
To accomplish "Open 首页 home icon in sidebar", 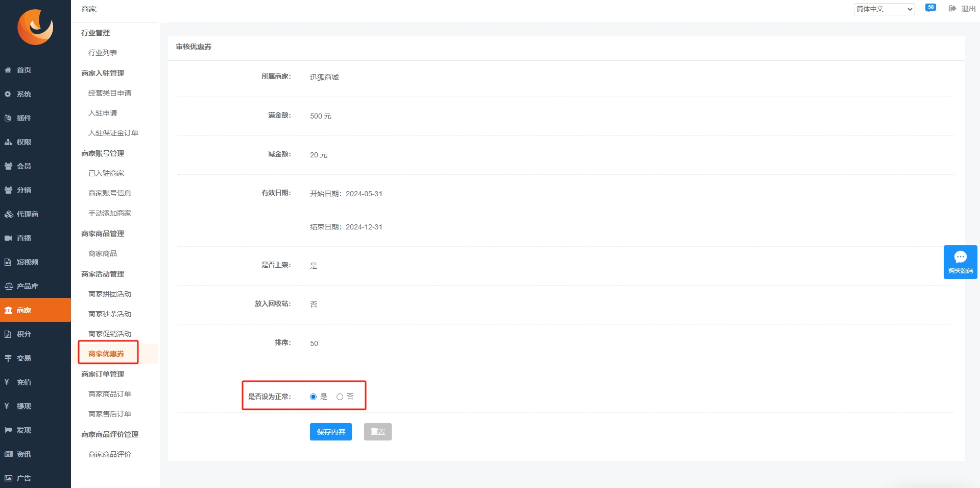I will (x=8, y=70).
